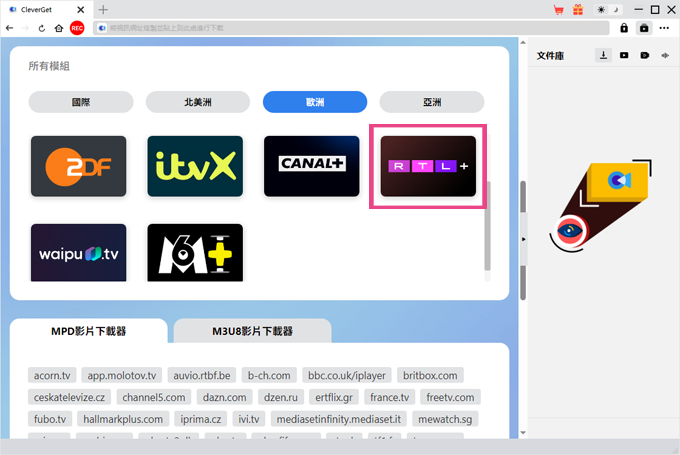Open the mewatch.sg site link
The width and height of the screenshot is (680, 455).
pos(445,419)
